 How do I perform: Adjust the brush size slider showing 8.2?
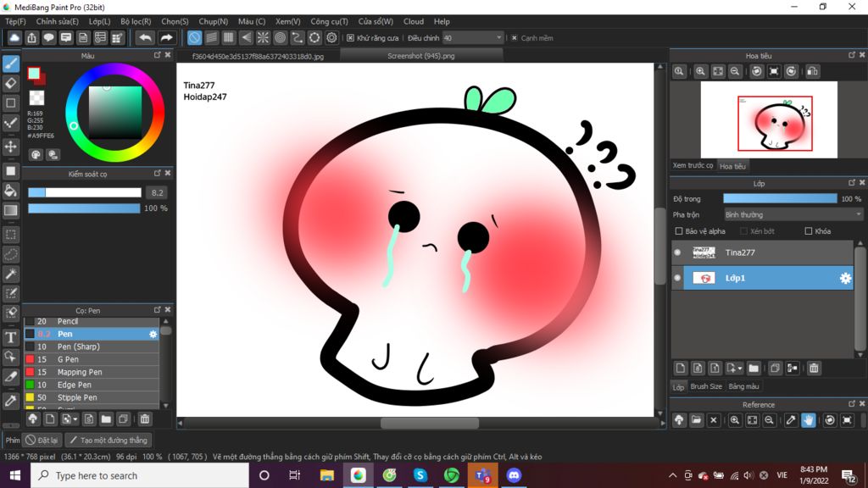tap(85, 192)
